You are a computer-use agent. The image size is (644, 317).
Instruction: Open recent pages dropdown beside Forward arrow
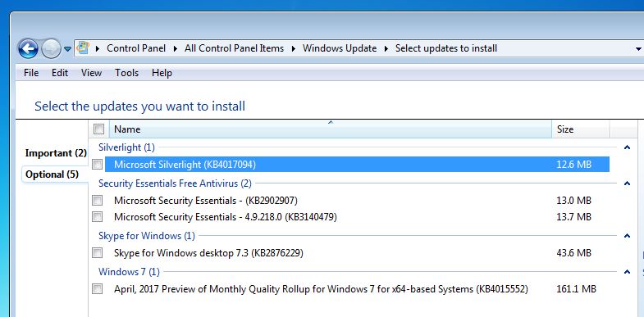pyautogui.click(x=68, y=49)
